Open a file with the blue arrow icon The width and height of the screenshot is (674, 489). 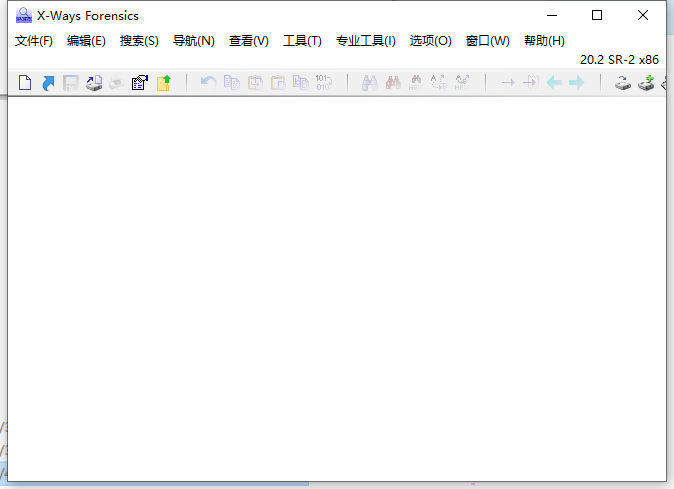click(x=48, y=83)
